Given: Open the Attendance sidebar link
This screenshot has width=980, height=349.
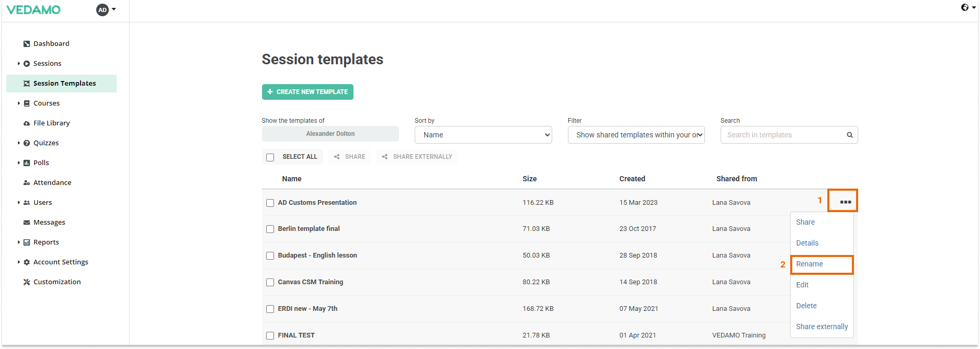Looking at the screenshot, I should (x=52, y=183).
